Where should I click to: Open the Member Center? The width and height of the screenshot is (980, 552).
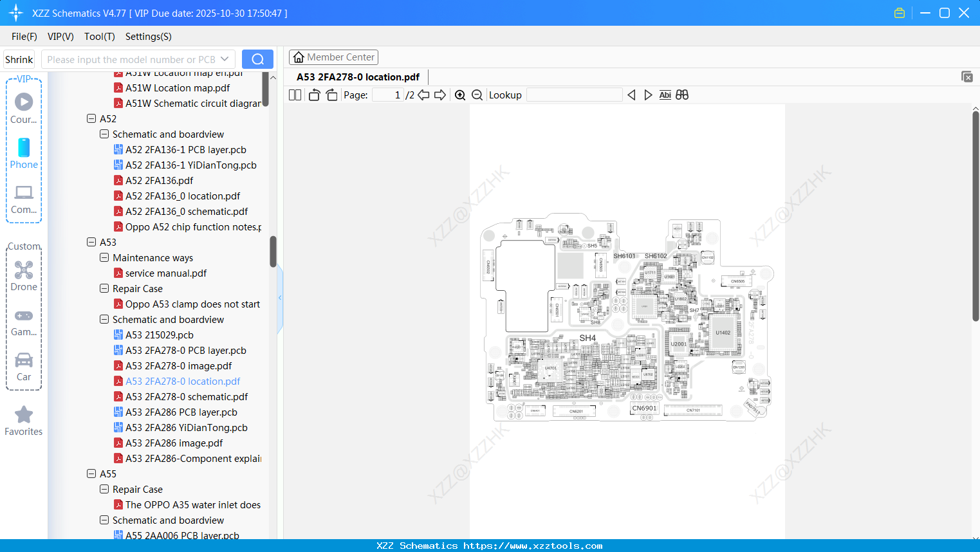333,57
